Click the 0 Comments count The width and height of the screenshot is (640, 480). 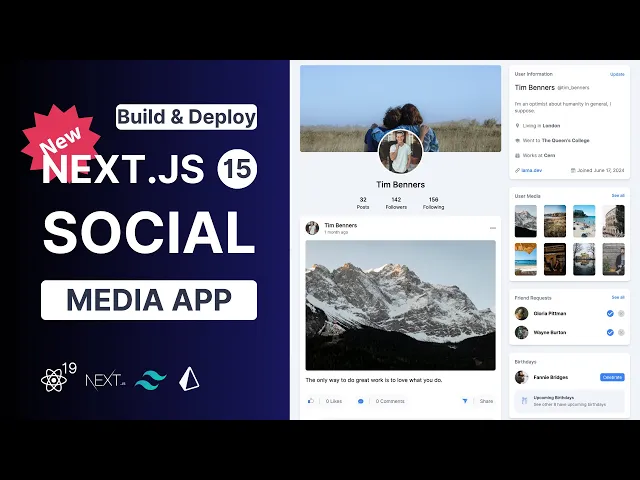click(x=390, y=401)
